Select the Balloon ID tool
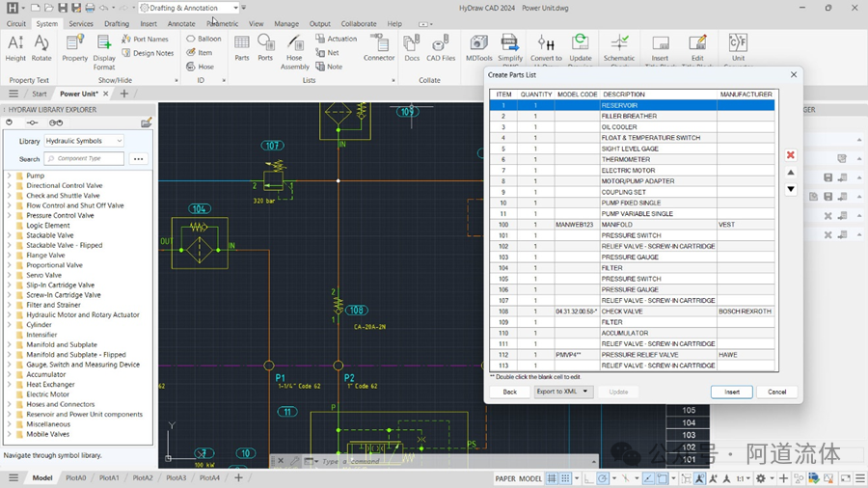The width and height of the screenshot is (868, 488). pyautogui.click(x=203, y=39)
